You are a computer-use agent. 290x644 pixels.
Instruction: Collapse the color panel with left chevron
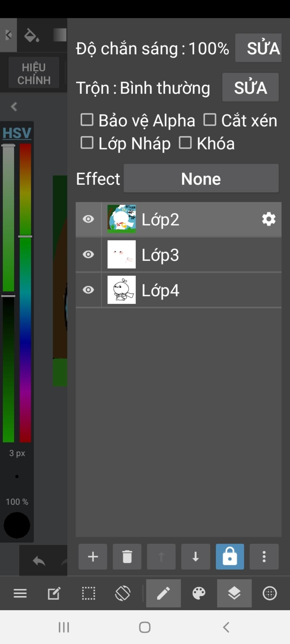click(x=14, y=107)
